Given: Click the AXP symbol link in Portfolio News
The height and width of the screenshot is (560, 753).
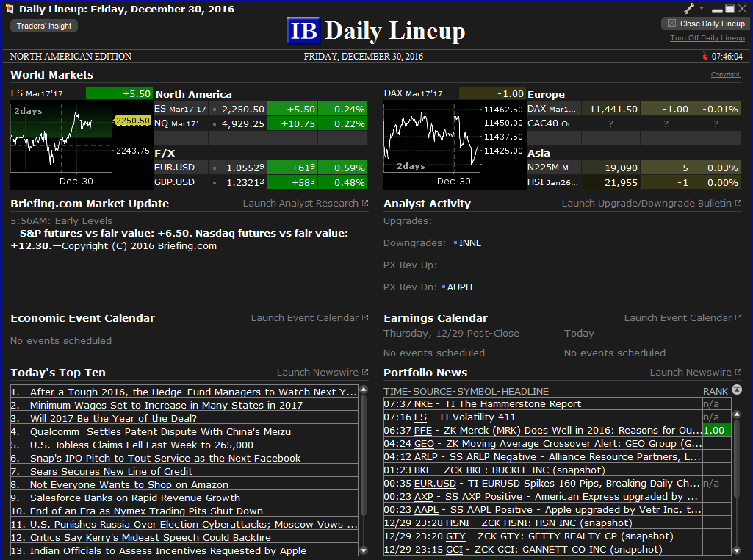Looking at the screenshot, I should click(x=424, y=497).
